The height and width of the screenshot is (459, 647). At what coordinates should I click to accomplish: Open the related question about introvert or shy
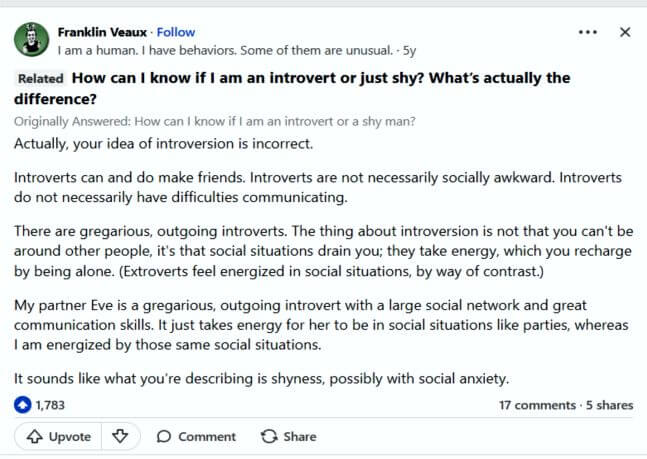(292, 88)
